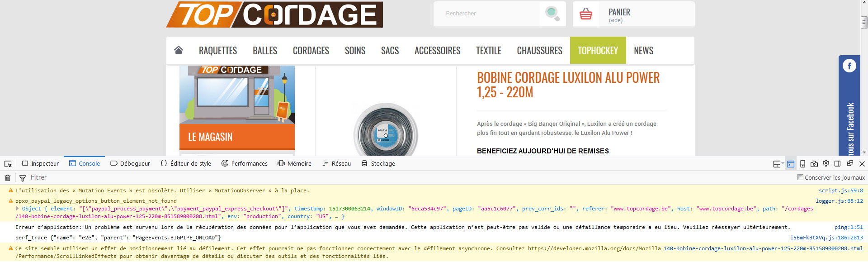This screenshot has width=868, height=262.
Task: Click the Erreur d'application log message
Action: 402,227
